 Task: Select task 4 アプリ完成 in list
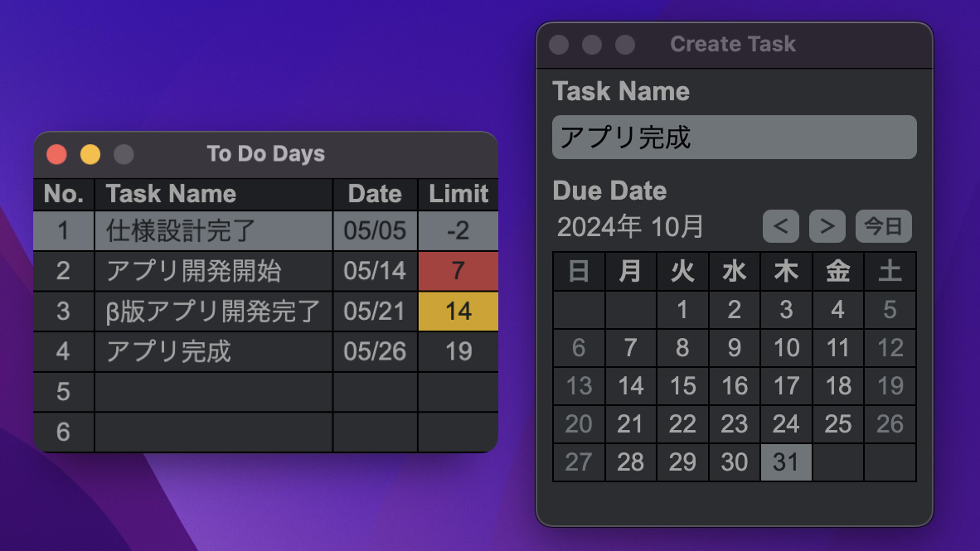[x=265, y=351]
